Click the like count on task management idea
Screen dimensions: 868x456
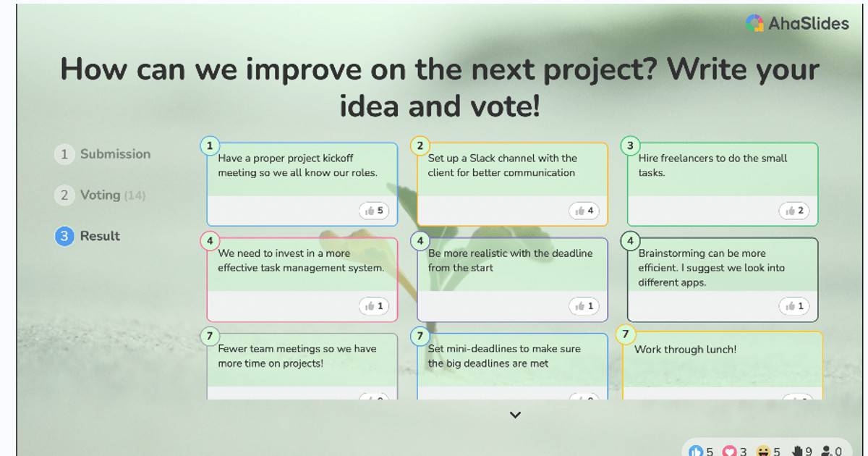[374, 306]
